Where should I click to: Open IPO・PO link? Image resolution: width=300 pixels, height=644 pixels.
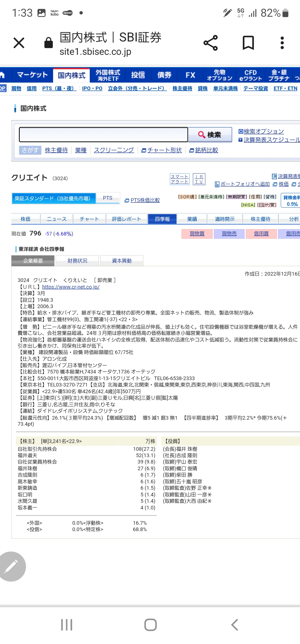coord(92,88)
